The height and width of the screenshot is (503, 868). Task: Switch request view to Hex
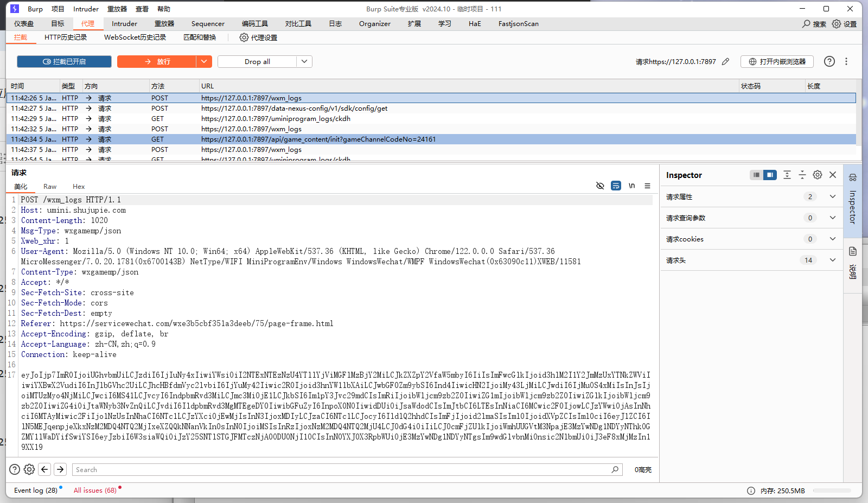pos(79,187)
